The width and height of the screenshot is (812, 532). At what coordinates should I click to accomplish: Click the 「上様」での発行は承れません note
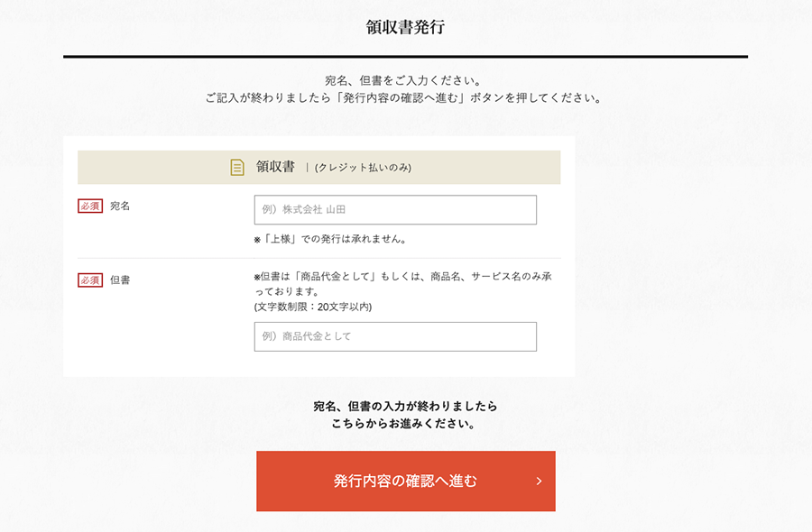(330, 239)
